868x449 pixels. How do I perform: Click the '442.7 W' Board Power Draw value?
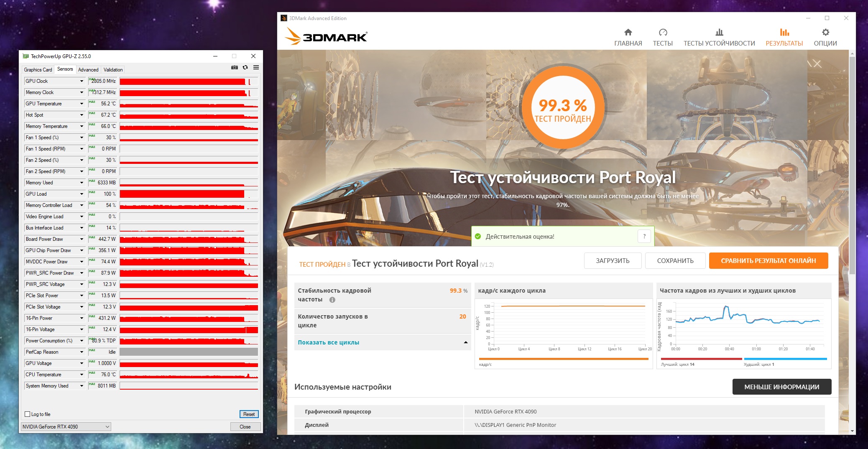click(x=107, y=239)
